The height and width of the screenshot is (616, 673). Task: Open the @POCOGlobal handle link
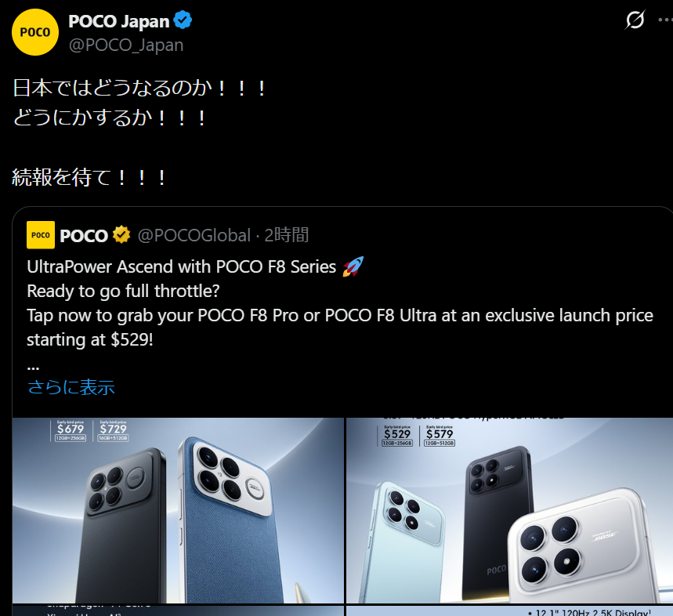coord(194,235)
